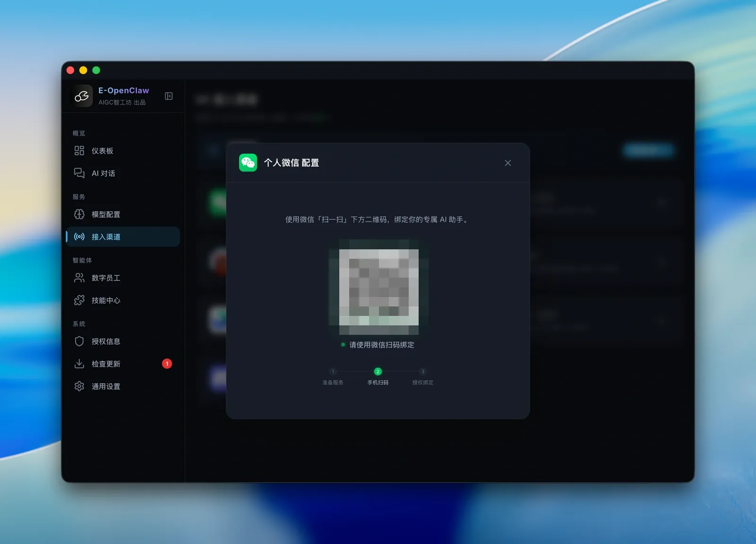
Task: Click the green WeChat icon in the dialog header
Action: click(248, 163)
